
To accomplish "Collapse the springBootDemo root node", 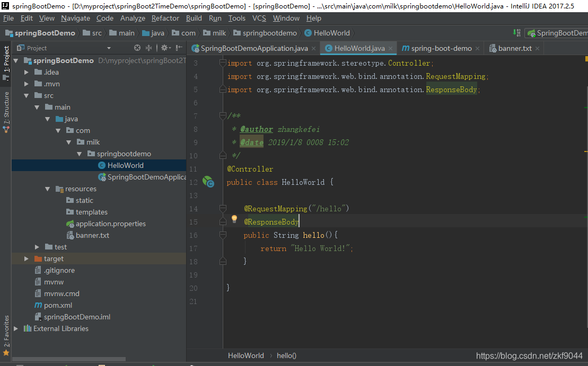I will point(16,60).
